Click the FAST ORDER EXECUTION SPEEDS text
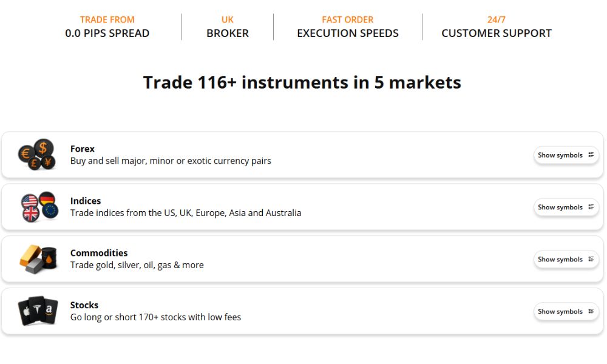 coord(348,33)
